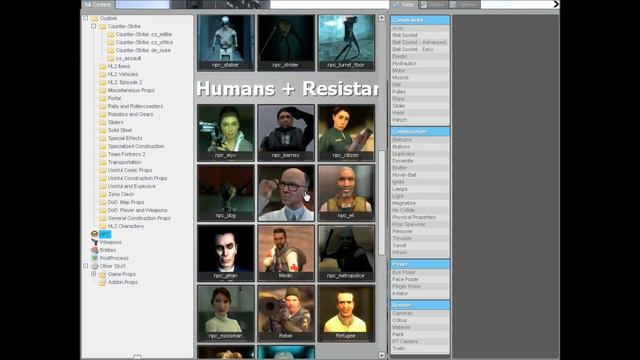Spawn the Rebel thumbnail
640x360 pixels.
click(x=286, y=313)
